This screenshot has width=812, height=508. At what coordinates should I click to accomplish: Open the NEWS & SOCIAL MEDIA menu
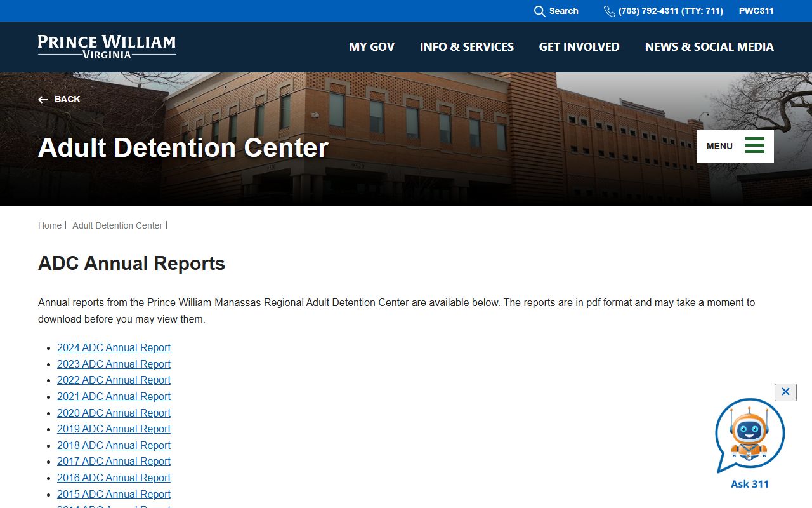(709, 47)
